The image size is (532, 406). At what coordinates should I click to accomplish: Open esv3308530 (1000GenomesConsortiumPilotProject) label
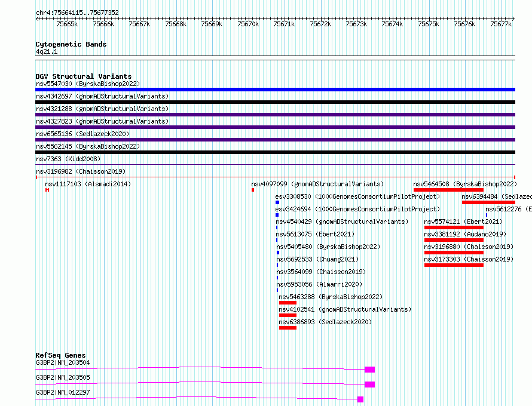(x=357, y=196)
